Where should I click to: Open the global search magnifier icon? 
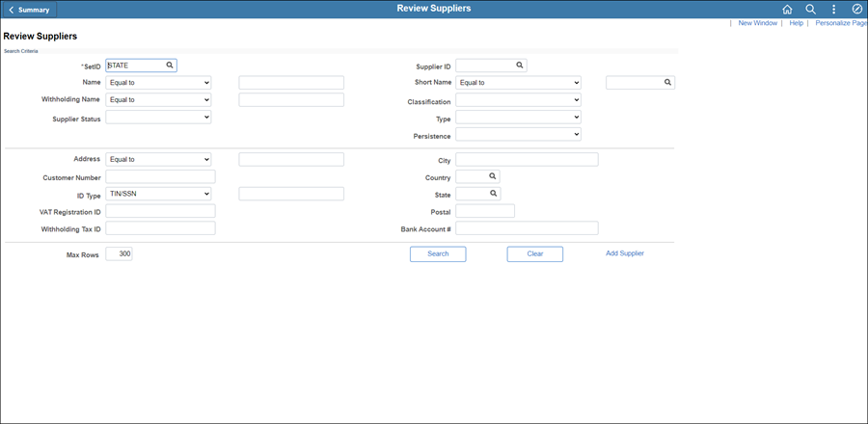(810, 10)
